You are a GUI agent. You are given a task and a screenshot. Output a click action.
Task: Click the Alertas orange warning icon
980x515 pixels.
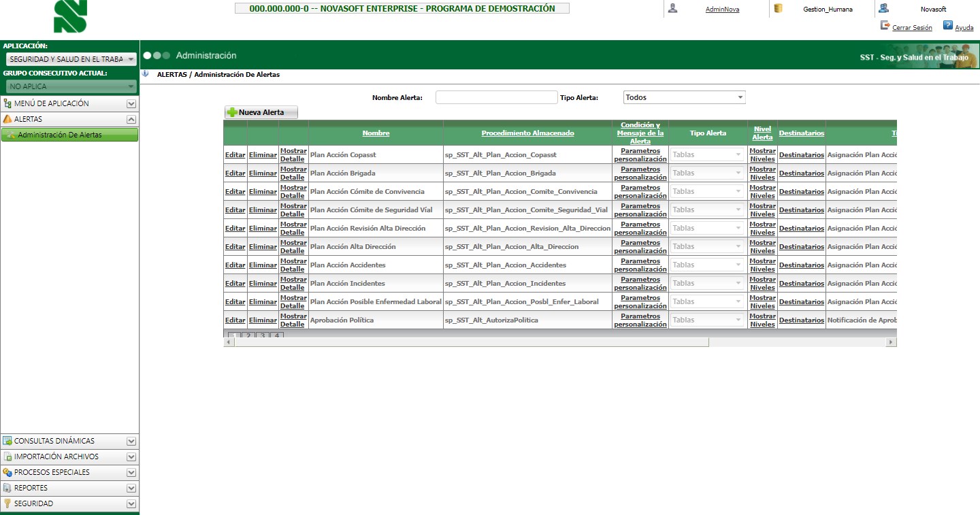pyautogui.click(x=7, y=119)
